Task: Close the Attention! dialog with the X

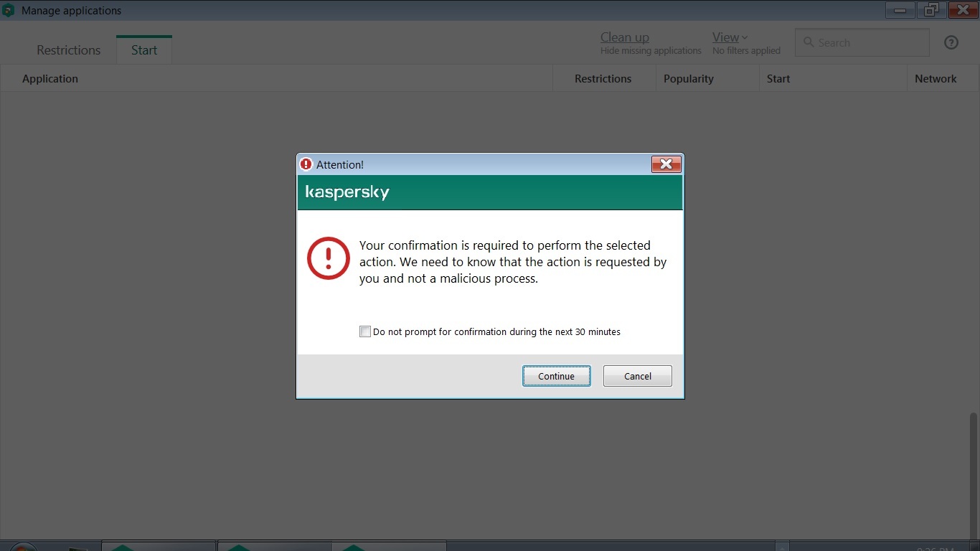Action: coord(666,164)
